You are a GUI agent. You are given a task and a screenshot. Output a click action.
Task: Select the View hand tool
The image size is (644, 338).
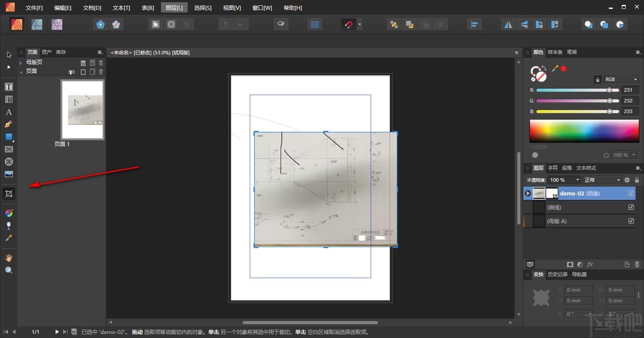(x=9, y=258)
